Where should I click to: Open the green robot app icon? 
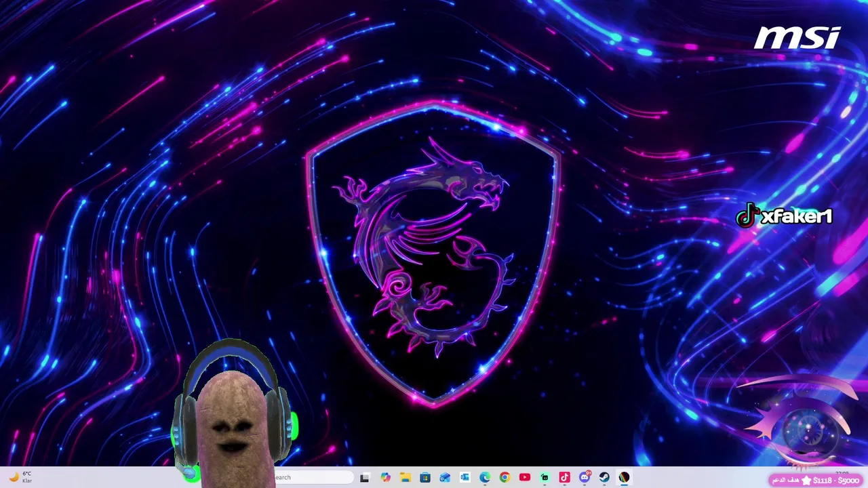pos(545,477)
